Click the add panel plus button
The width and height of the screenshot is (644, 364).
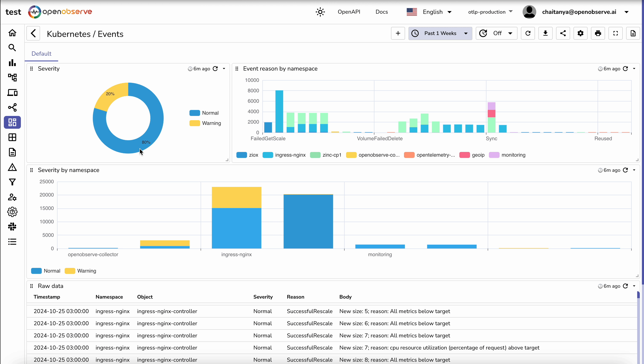398,33
